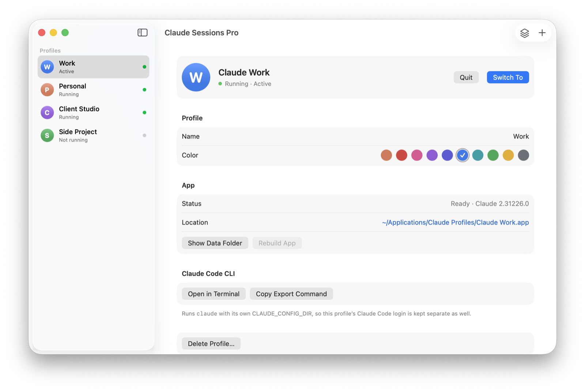Screen dimensions: 585x392
Task: Click the 'Color' row label
Action: point(190,155)
